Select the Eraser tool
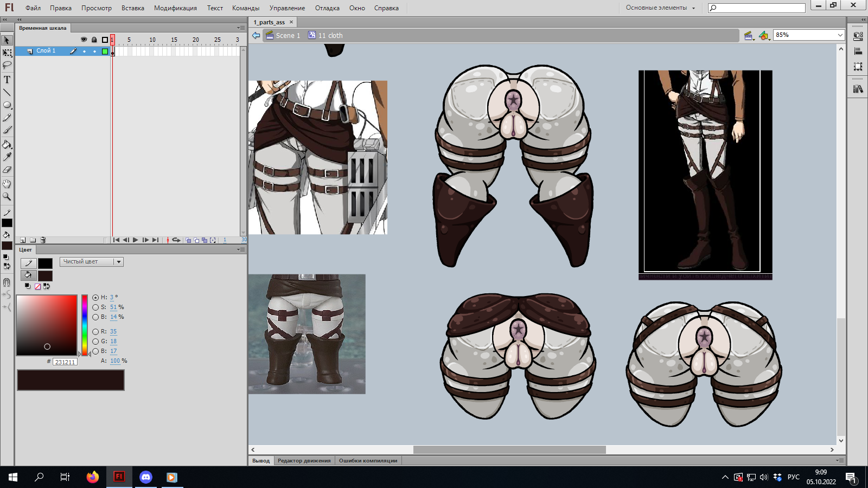Screen dimensions: 868x488 pyautogui.click(x=7, y=170)
